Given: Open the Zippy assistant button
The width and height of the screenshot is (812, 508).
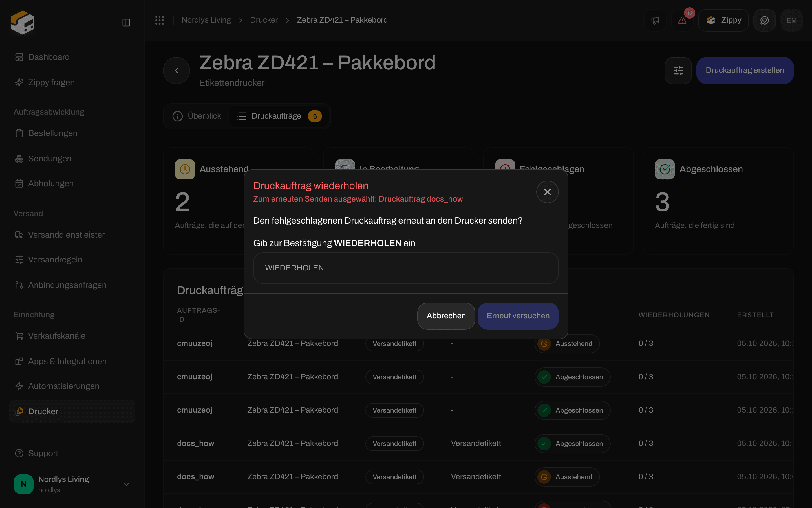Looking at the screenshot, I should (723, 20).
